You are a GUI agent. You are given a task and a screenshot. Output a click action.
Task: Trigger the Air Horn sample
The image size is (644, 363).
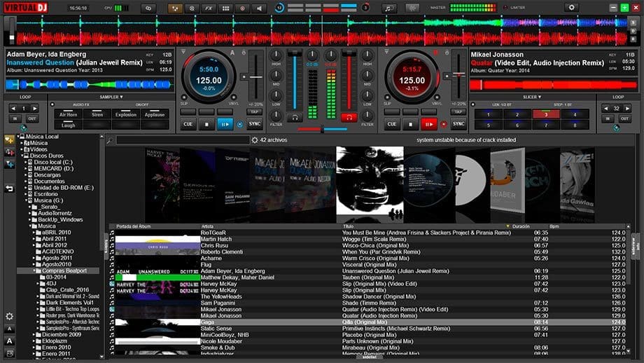coord(68,114)
